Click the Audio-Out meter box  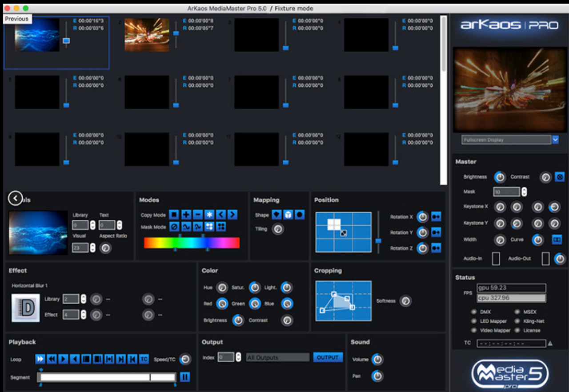pyautogui.click(x=545, y=258)
